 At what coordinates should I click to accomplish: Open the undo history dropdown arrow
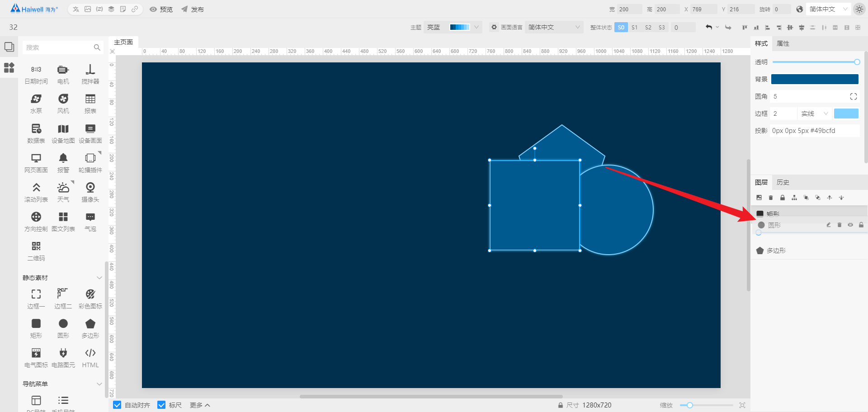click(717, 28)
